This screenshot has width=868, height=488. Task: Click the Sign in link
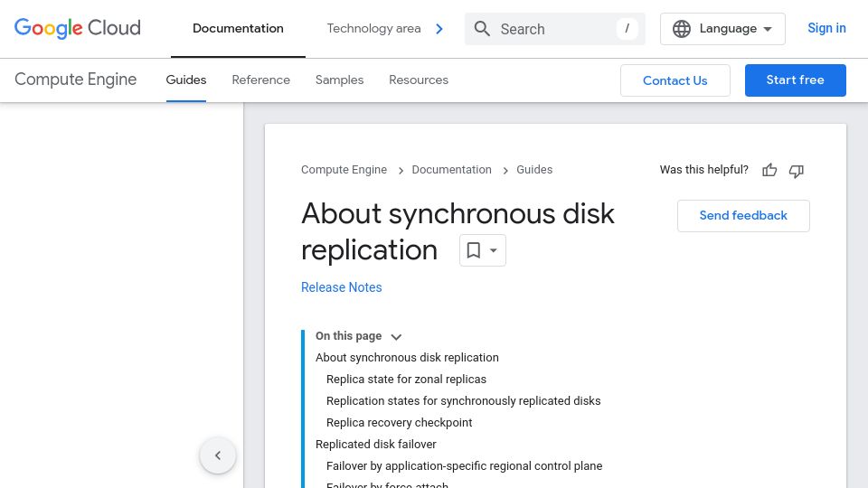point(826,28)
